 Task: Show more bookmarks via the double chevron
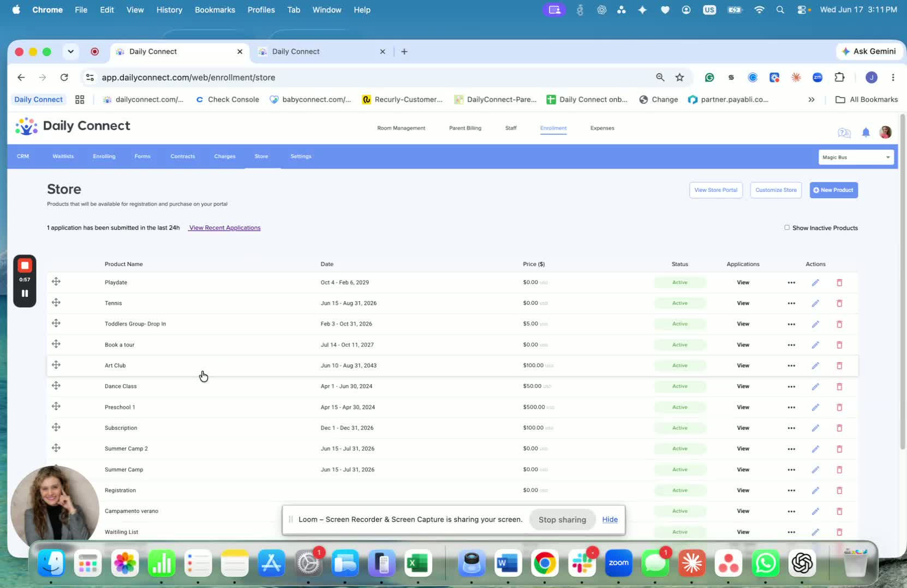tap(811, 99)
